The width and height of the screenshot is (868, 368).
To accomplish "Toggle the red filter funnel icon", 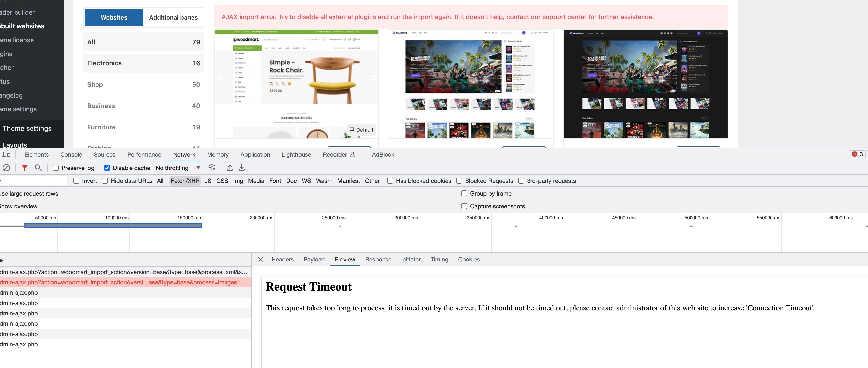I will (24, 168).
